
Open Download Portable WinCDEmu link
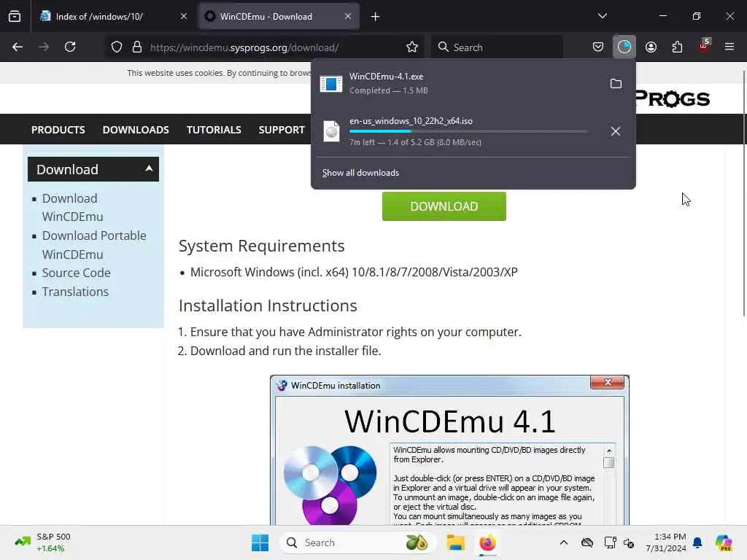point(94,245)
